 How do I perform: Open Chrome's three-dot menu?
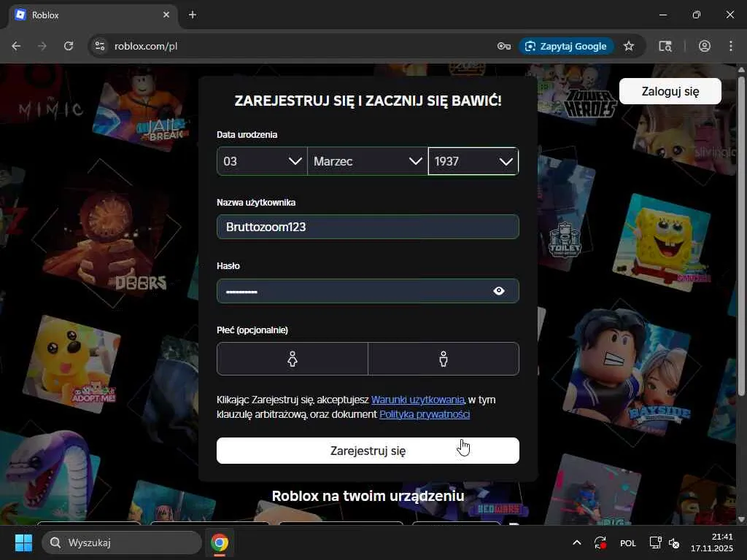[731, 46]
